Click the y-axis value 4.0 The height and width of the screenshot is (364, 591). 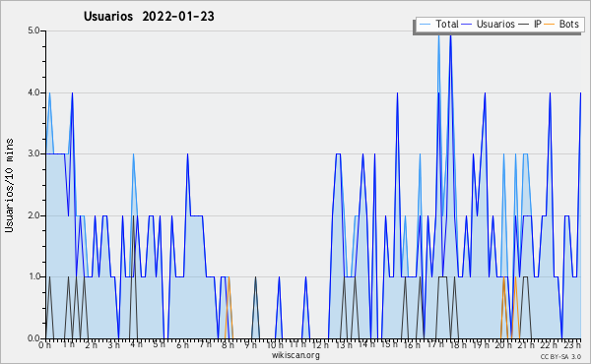point(33,92)
